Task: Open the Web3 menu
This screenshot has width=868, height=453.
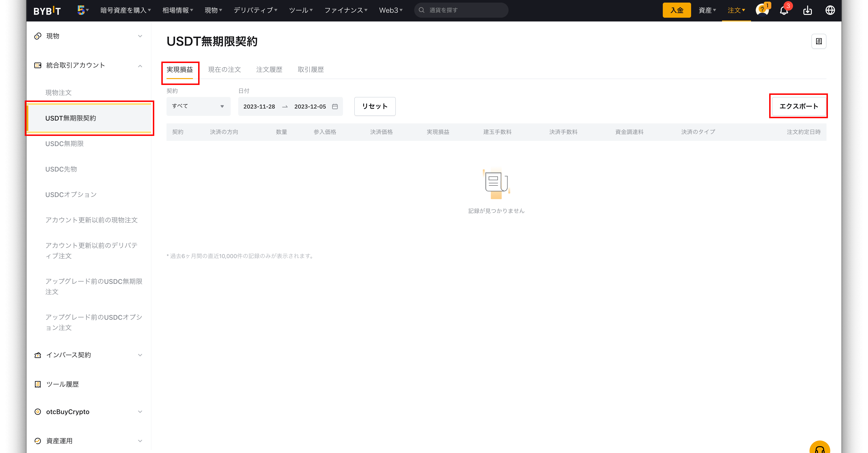Action: 391,10
